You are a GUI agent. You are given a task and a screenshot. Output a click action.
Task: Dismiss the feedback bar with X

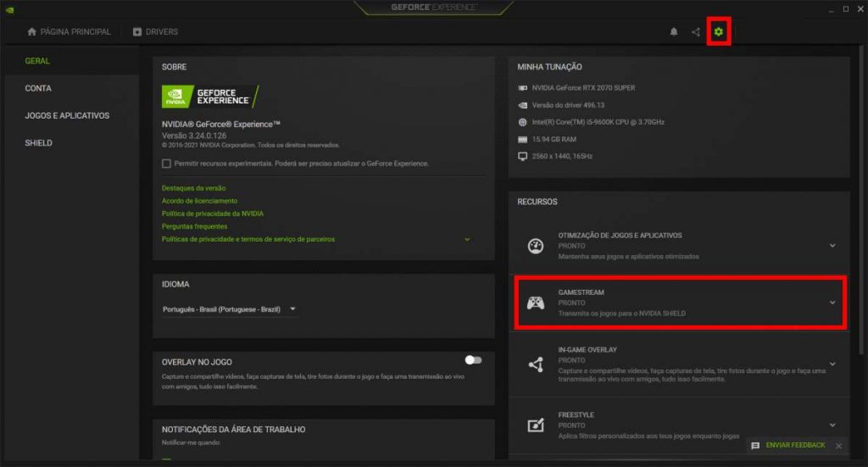pos(838,446)
